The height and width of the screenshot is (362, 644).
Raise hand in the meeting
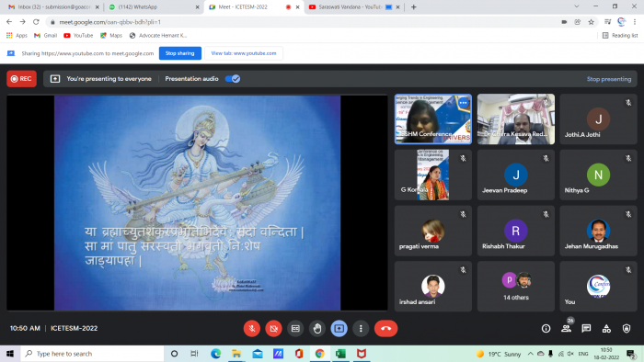(x=317, y=328)
